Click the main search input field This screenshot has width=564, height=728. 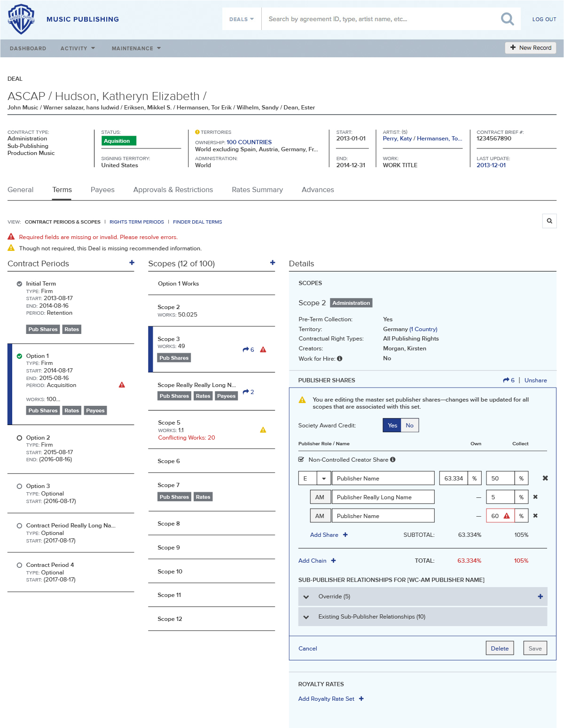(x=381, y=19)
